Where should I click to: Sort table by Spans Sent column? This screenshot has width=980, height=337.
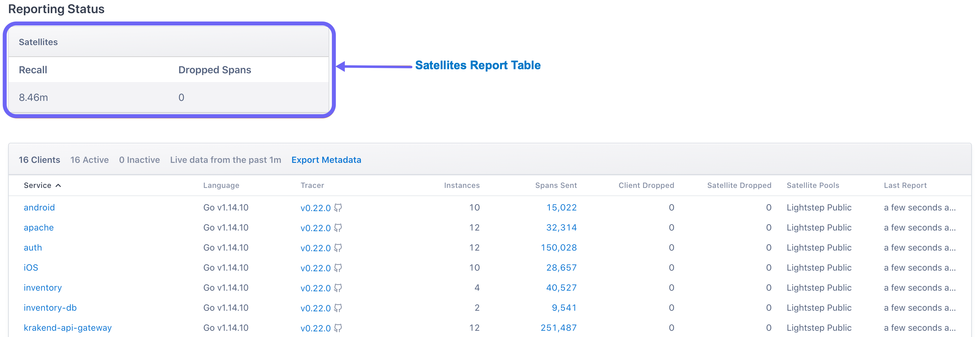coord(555,185)
